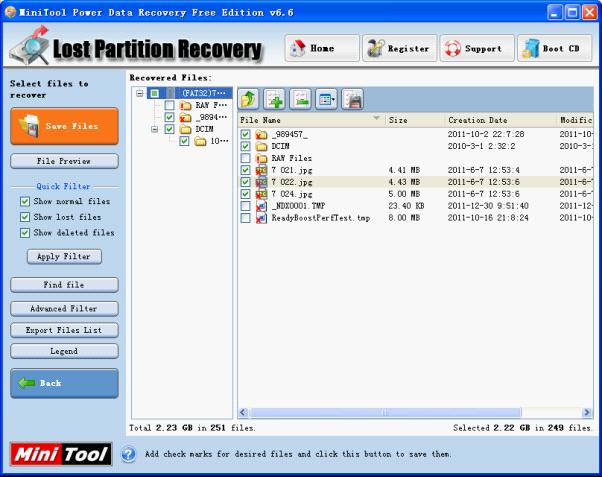Click the save list floppy toolbar icon

click(352, 99)
